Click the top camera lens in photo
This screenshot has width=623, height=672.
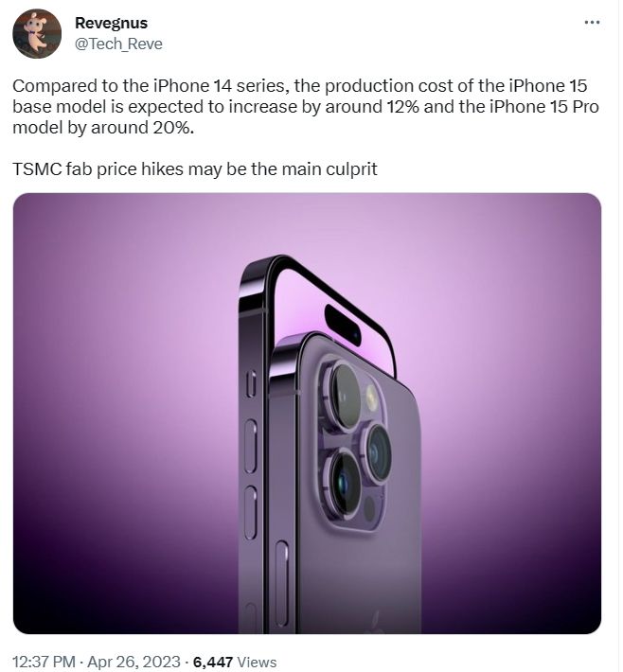point(344,396)
